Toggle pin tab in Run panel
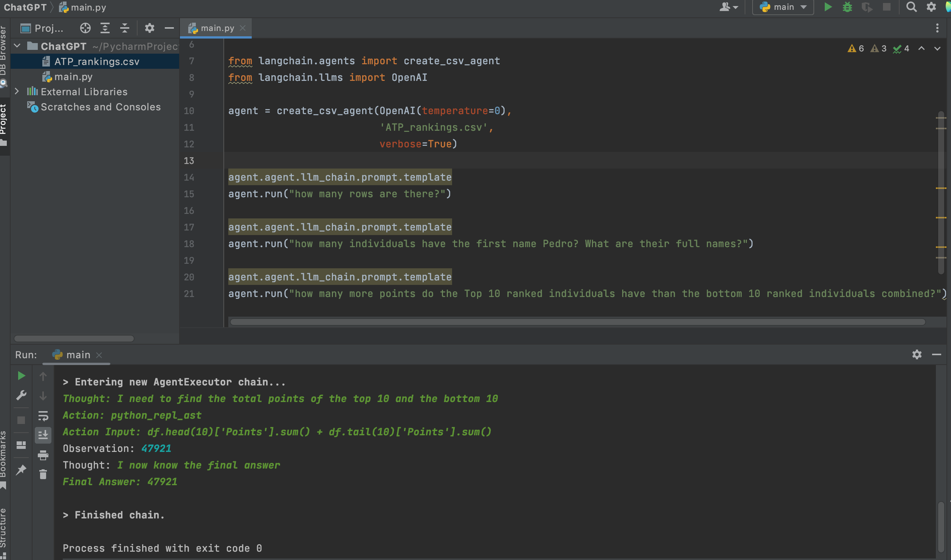 21,470
